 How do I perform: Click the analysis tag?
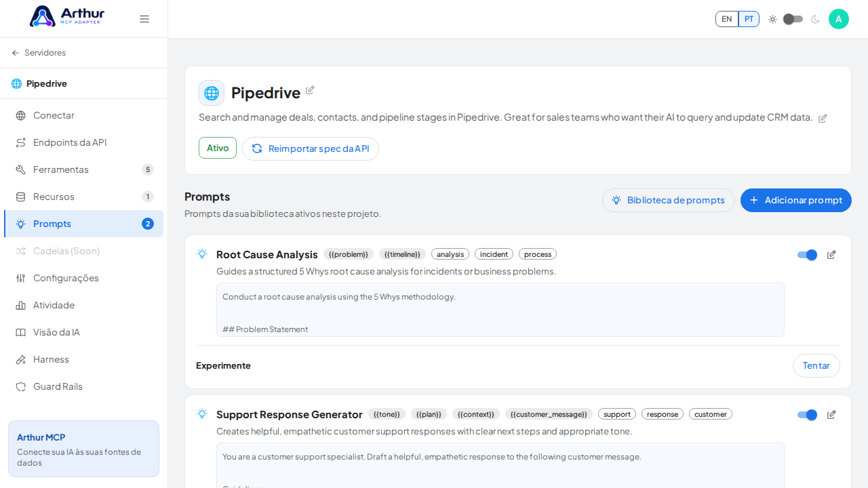pyautogui.click(x=450, y=254)
